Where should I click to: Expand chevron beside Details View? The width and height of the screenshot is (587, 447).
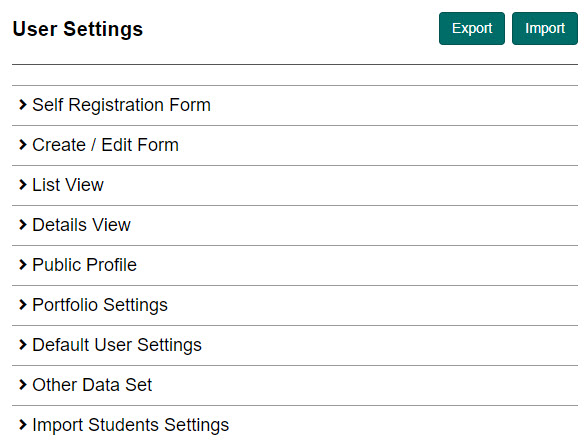tap(23, 225)
